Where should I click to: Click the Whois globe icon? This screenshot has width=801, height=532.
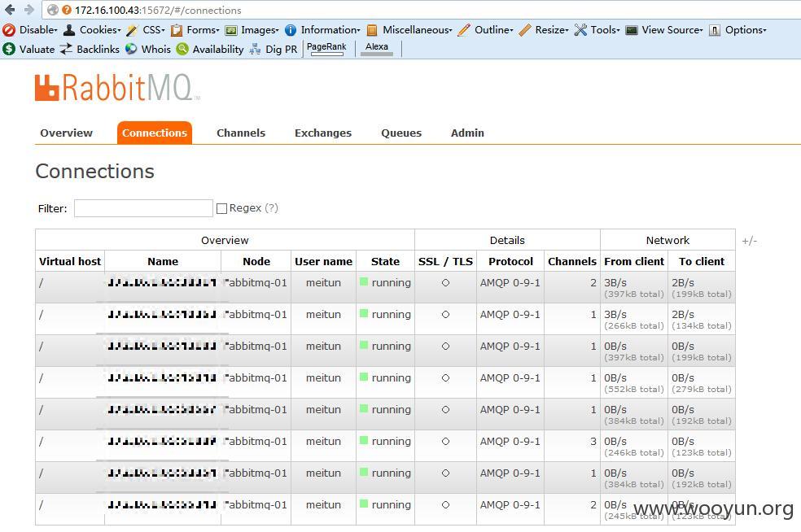click(131, 49)
